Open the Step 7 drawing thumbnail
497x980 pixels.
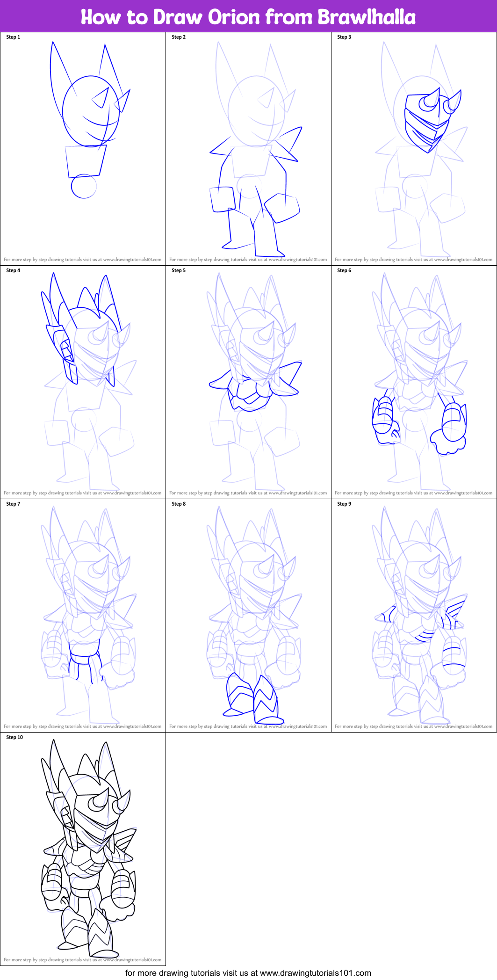click(x=83, y=616)
